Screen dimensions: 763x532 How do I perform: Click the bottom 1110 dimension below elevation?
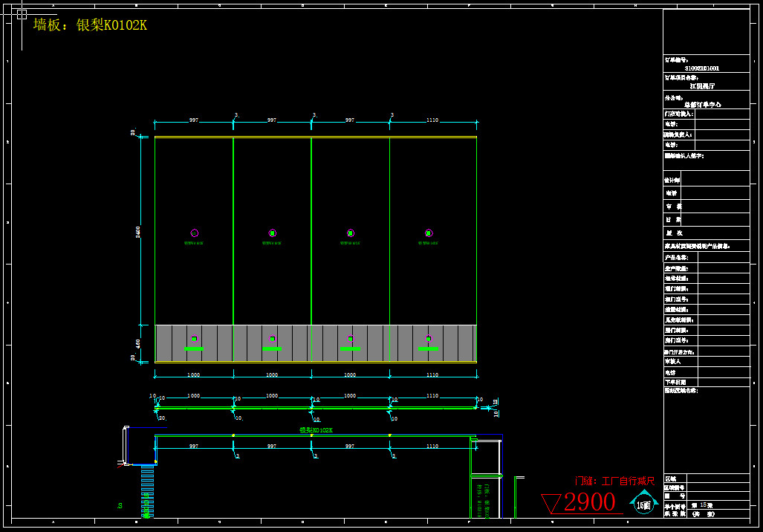[x=432, y=375]
